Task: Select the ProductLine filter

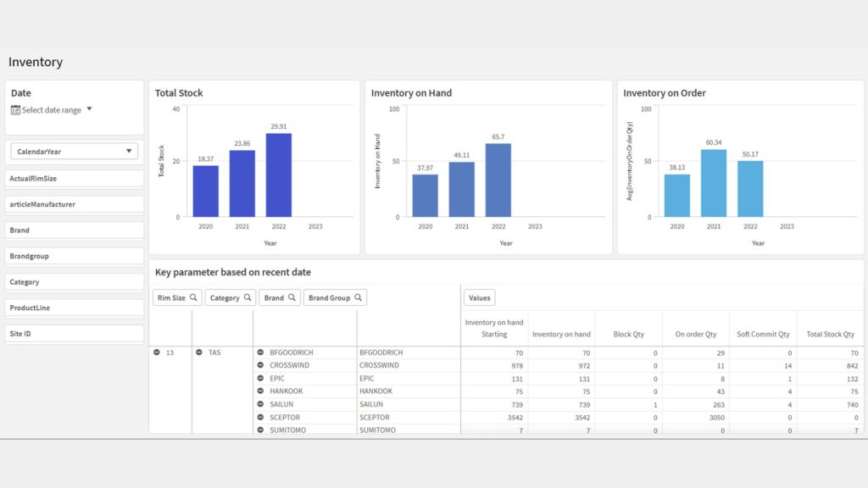Action: point(74,308)
